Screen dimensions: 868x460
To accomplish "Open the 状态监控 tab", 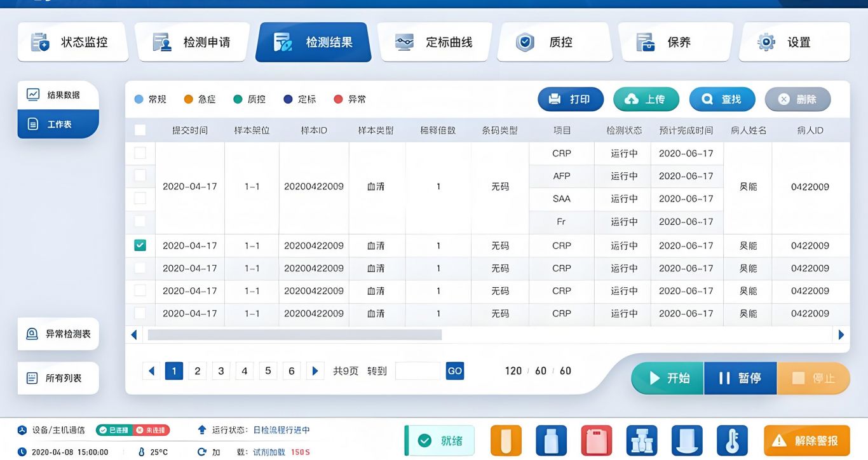I will tap(72, 43).
